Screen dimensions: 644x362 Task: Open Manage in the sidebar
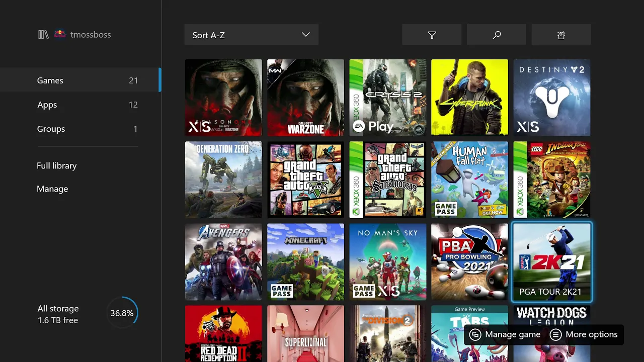click(52, 189)
